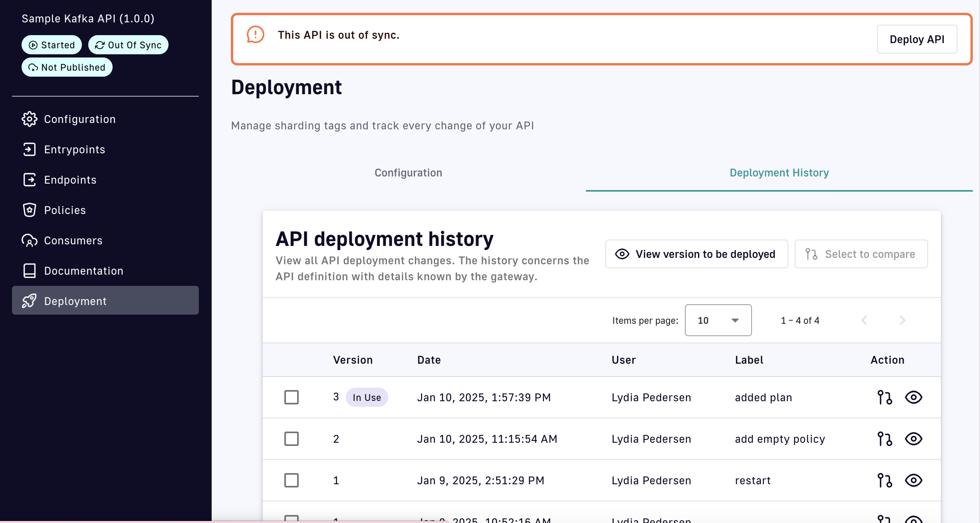The height and width of the screenshot is (523, 980).
Task: Select the version 2 row checkbox
Action: (292, 439)
